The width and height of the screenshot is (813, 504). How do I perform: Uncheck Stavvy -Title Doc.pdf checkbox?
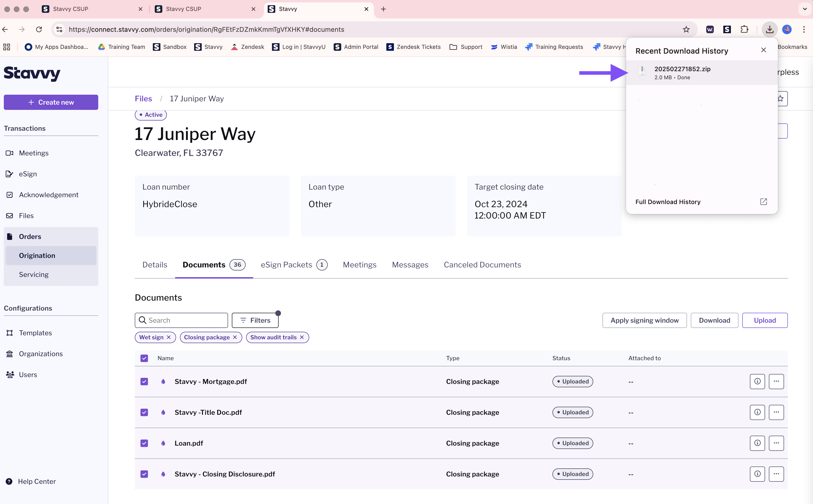coord(144,412)
